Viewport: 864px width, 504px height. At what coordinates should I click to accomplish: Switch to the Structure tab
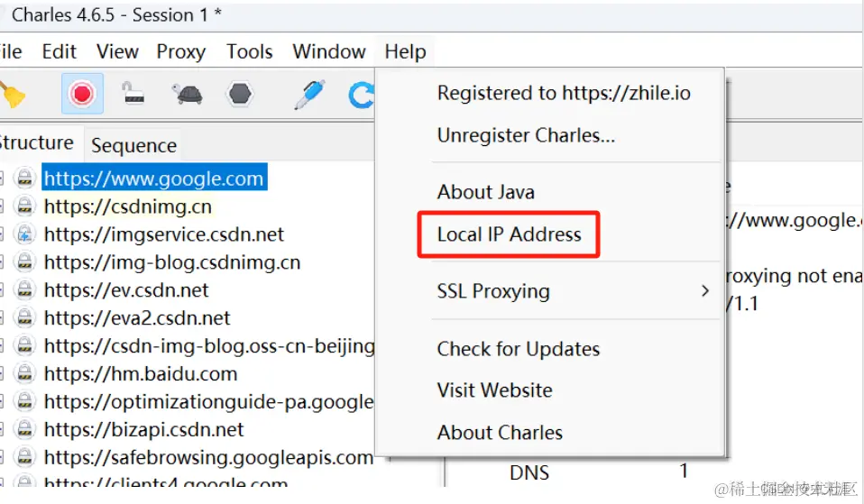coord(36,142)
